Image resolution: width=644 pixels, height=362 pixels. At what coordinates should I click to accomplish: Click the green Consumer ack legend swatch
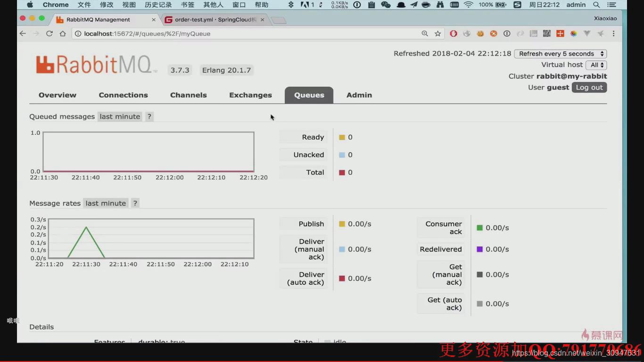[x=479, y=228]
